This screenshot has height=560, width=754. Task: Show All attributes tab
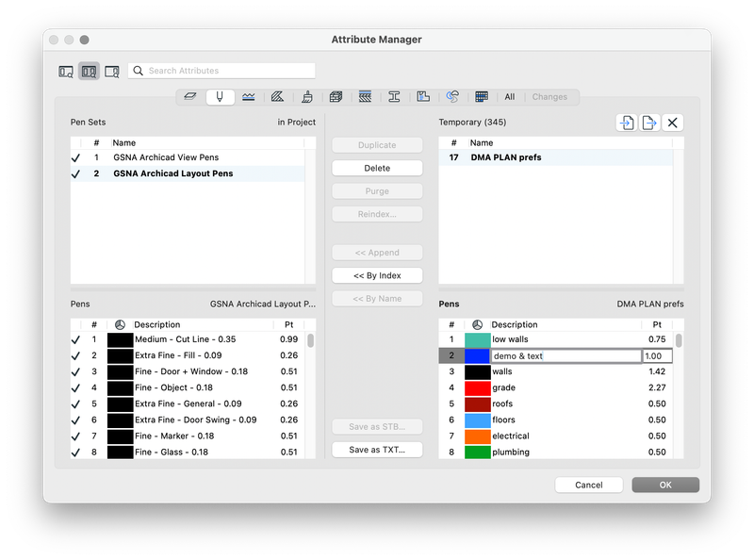click(510, 97)
